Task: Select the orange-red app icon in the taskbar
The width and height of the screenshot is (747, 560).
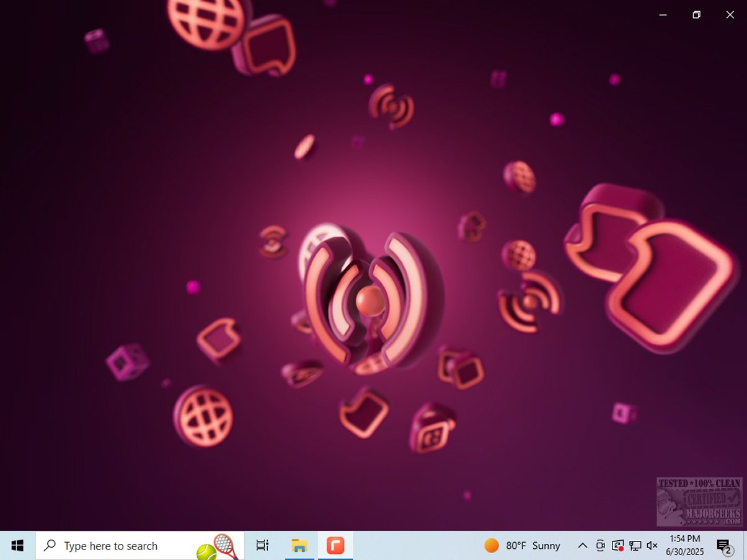Action: tap(335, 546)
